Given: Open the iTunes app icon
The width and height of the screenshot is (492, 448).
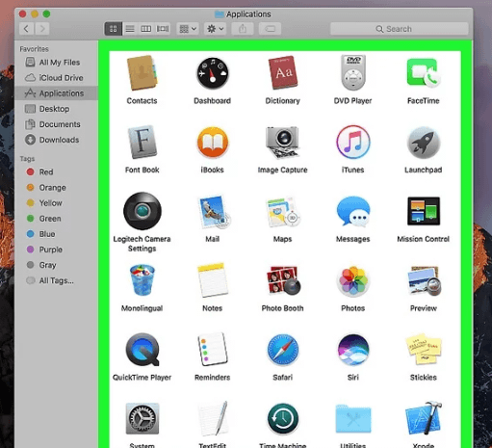Looking at the screenshot, I should coord(353,142).
